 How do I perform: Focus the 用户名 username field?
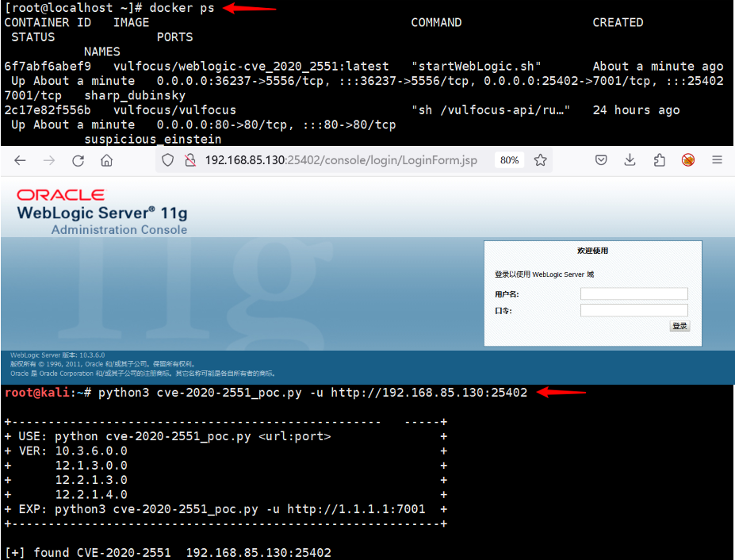634,293
